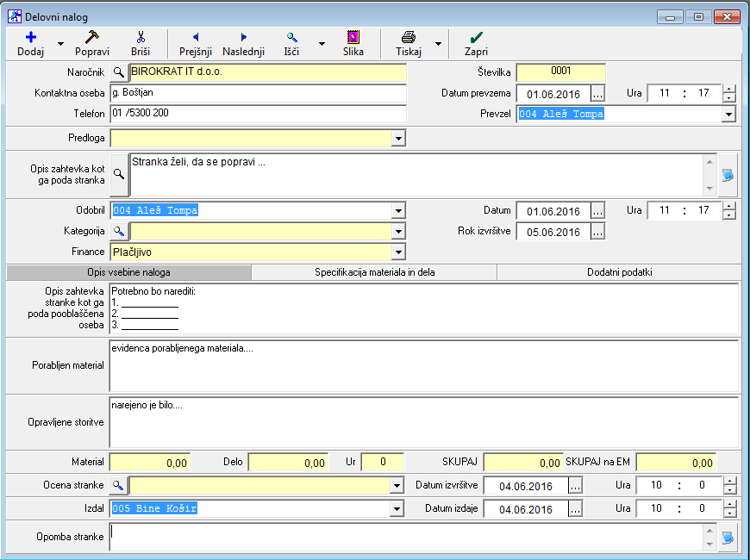Viewport: 750px width, 560px height.
Task: Click the Tiskaj printer icon
Action: (x=409, y=37)
